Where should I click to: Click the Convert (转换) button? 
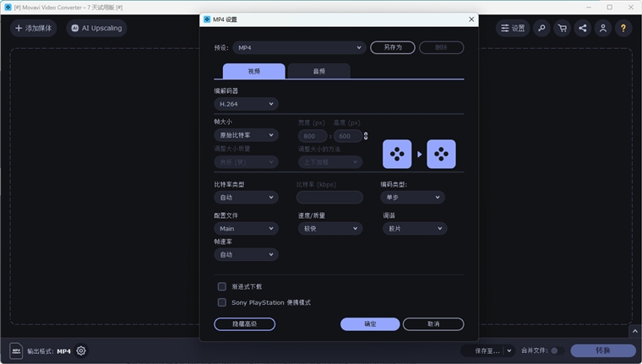pyautogui.click(x=603, y=350)
